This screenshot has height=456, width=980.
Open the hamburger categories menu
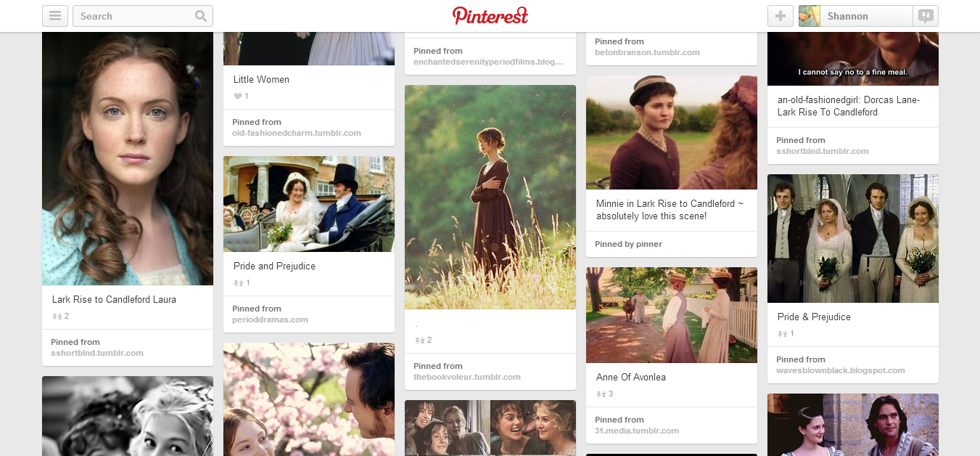55,16
